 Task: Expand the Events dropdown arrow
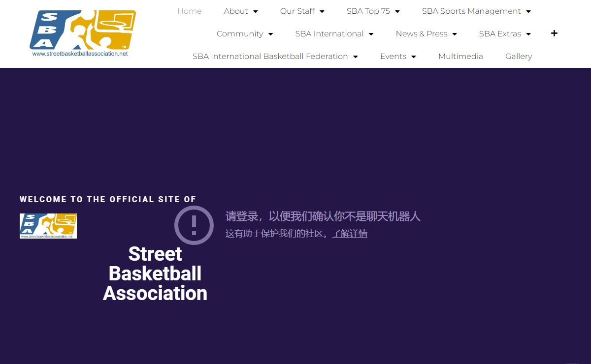[x=413, y=57]
